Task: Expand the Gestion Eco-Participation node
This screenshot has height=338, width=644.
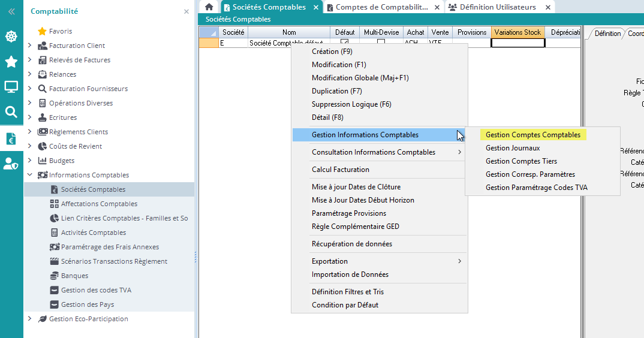Action: 30,319
